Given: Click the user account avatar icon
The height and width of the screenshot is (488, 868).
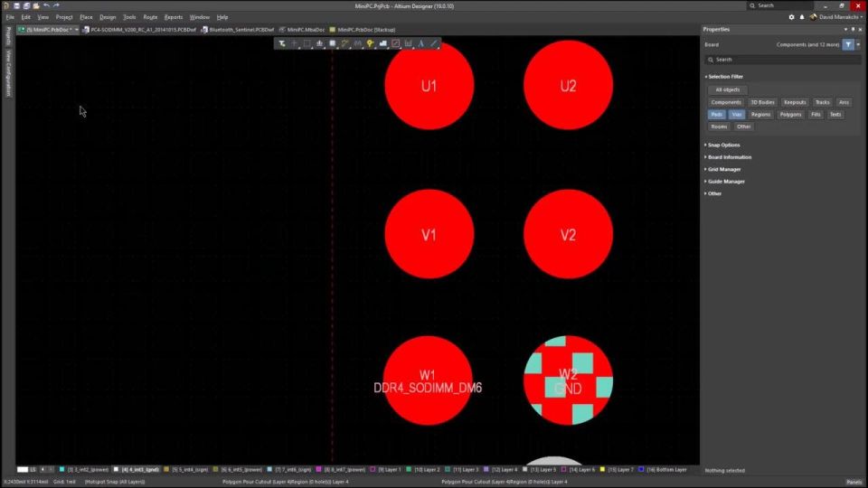Looking at the screenshot, I should (813, 17).
